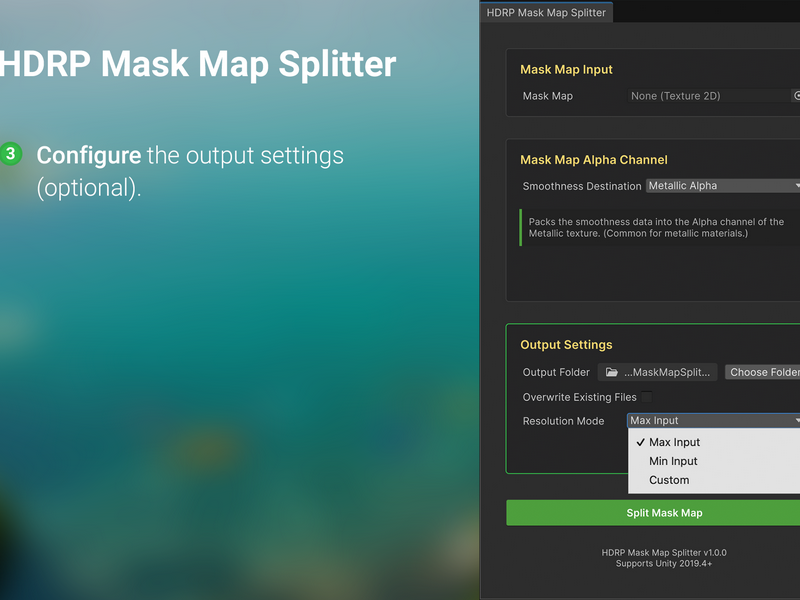Choose Custom resolution mode
800x600 pixels.
pos(714,480)
